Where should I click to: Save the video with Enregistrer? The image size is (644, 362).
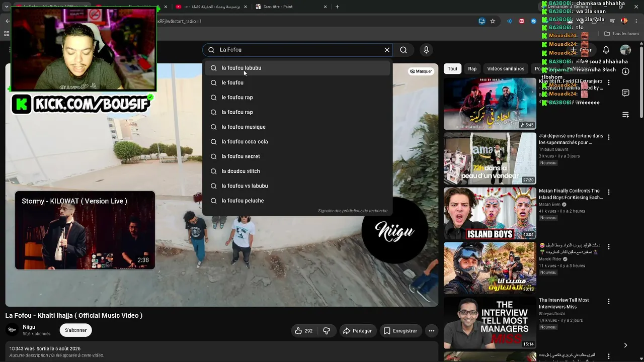[400, 331]
